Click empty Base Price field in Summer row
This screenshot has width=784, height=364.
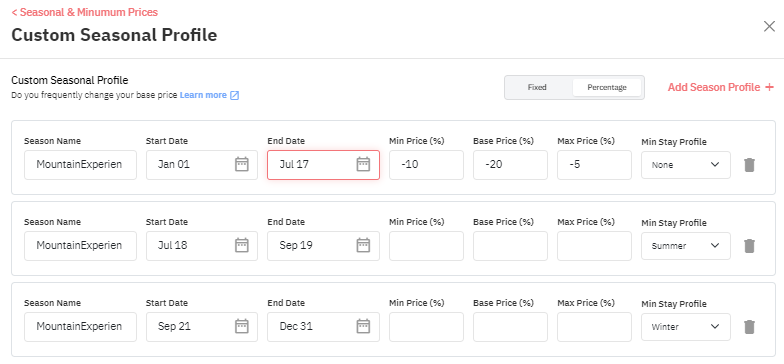(x=510, y=246)
